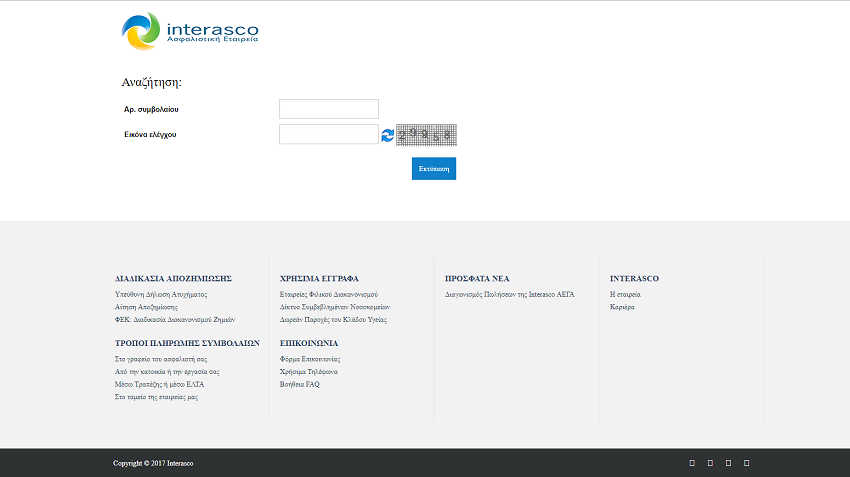Click the leftmost footer social icon

692,463
